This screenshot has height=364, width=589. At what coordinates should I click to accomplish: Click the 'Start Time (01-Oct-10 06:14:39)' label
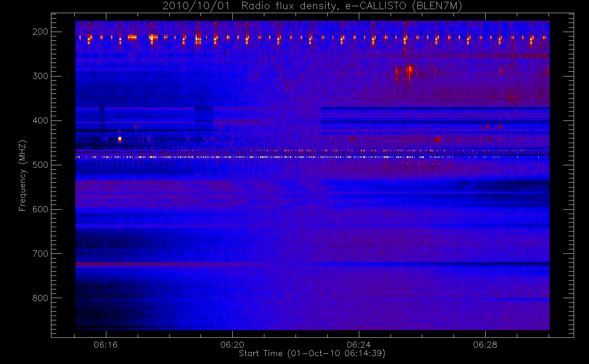coord(312,353)
